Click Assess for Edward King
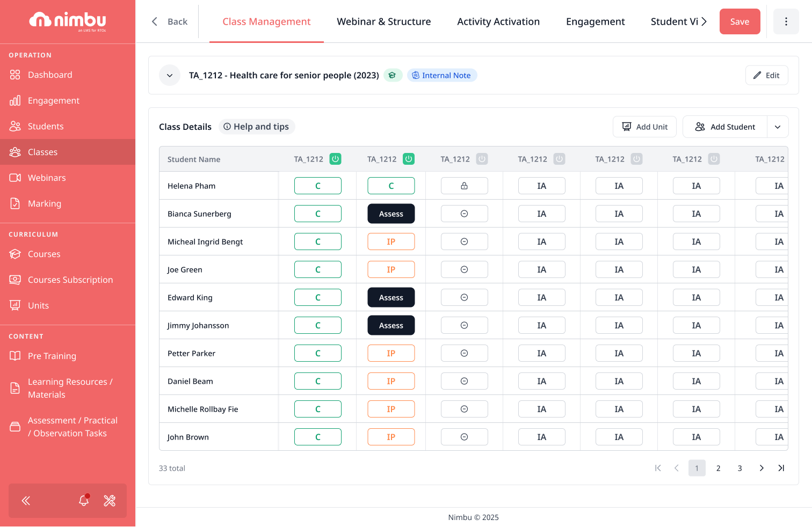 [391, 297]
